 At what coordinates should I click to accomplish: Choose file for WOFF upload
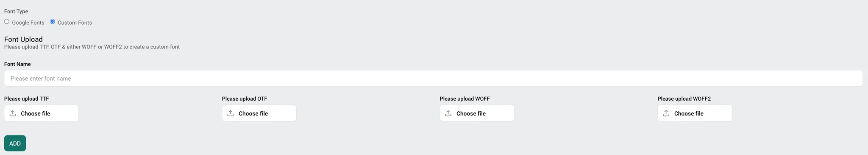[x=477, y=113]
